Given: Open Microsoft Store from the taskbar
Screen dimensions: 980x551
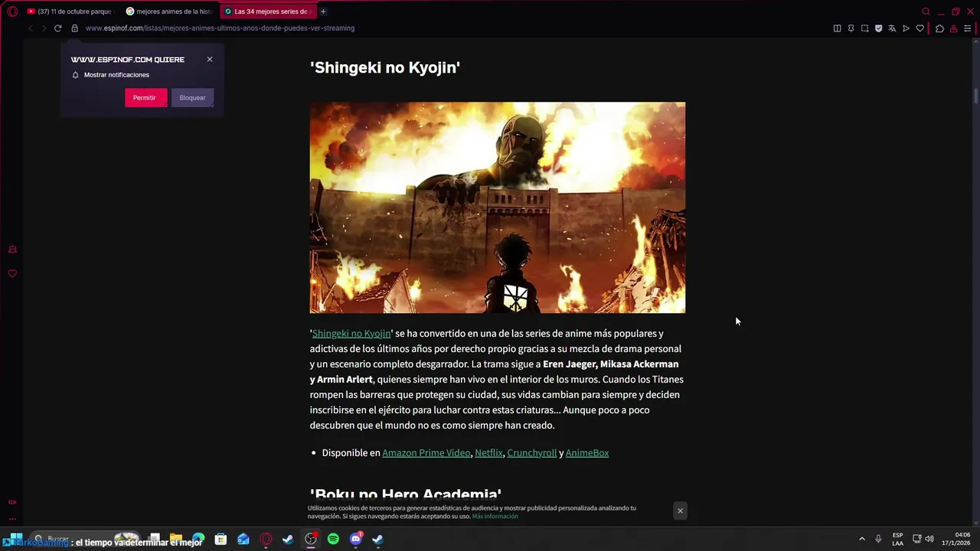Looking at the screenshot, I should tap(220, 539).
